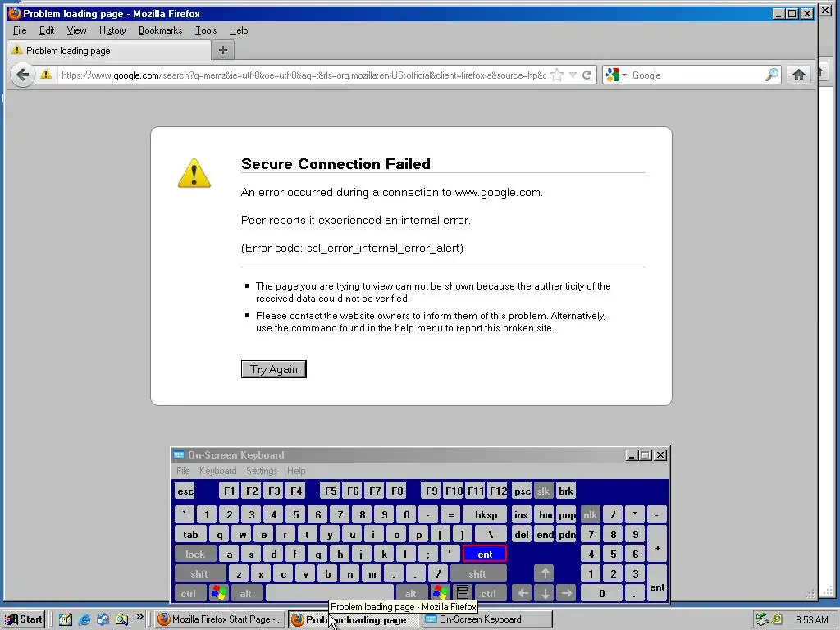The height and width of the screenshot is (630, 840).
Task: Start search with the magnifying glass icon
Action: tap(771, 75)
